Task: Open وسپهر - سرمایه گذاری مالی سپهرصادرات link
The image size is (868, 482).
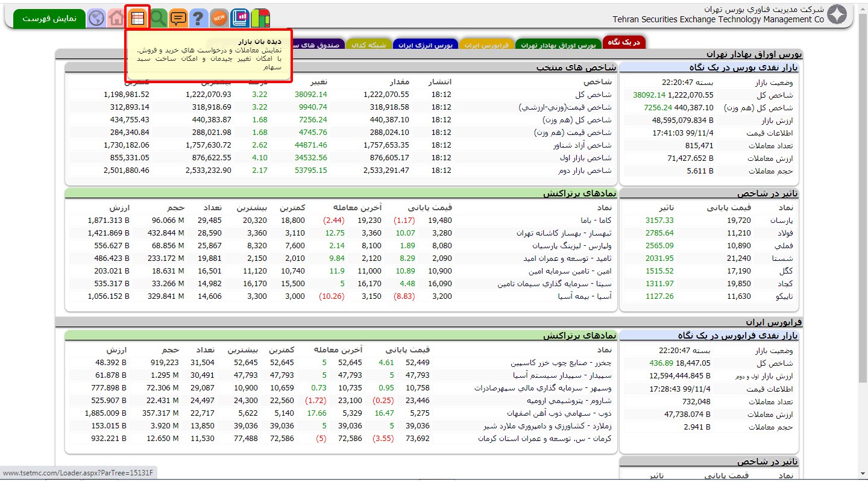Action: coord(543,388)
